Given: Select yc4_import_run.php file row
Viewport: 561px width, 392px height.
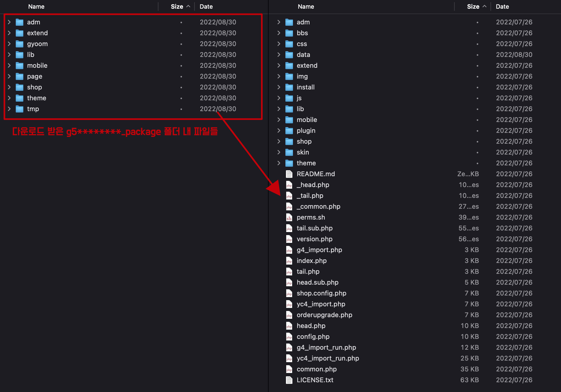Looking at the screenshot, I should pyautogui.click(x=328, y=358).
